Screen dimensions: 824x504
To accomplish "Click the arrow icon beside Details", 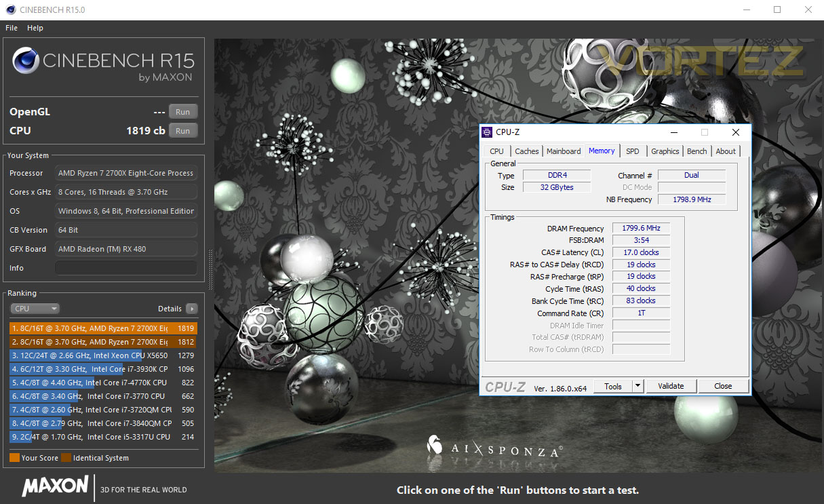I will [x=192, y=309].
